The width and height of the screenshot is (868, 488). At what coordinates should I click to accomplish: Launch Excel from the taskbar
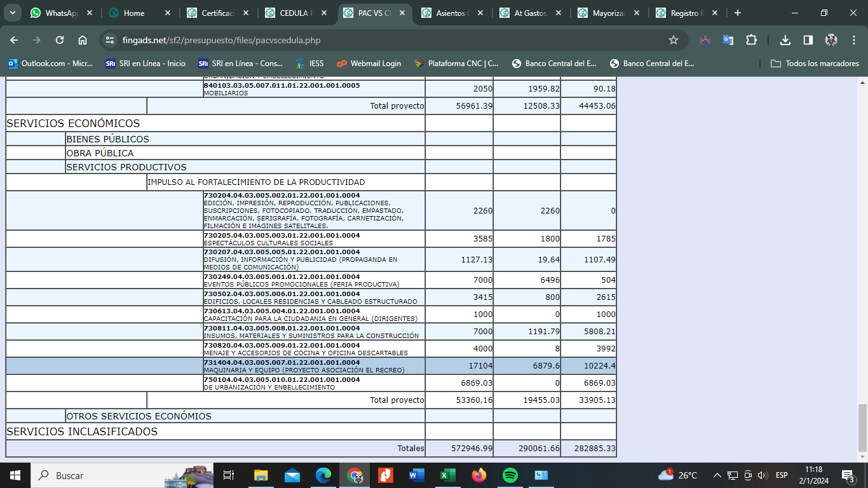[448, 475]
